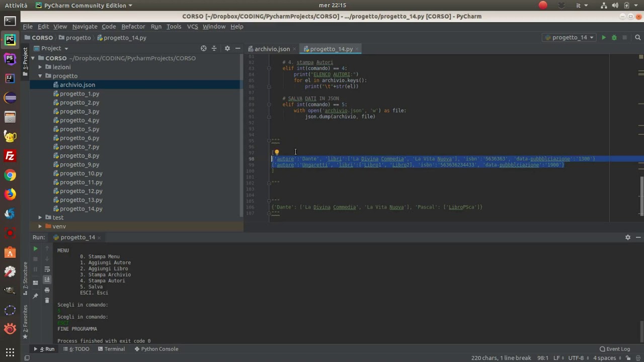Viewport: 644px width, 362px height.
Task: Open the Event Log
Action: point(615,349)
